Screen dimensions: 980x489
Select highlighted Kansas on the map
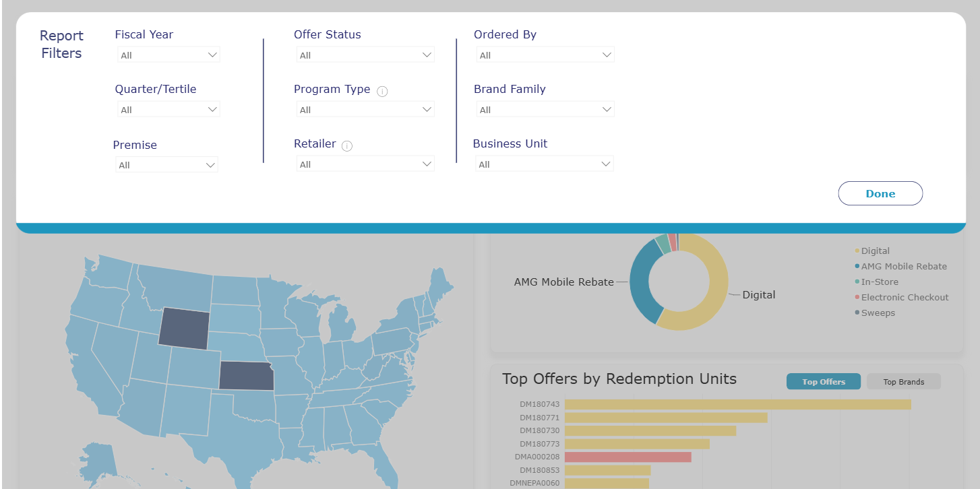(245, 376)
